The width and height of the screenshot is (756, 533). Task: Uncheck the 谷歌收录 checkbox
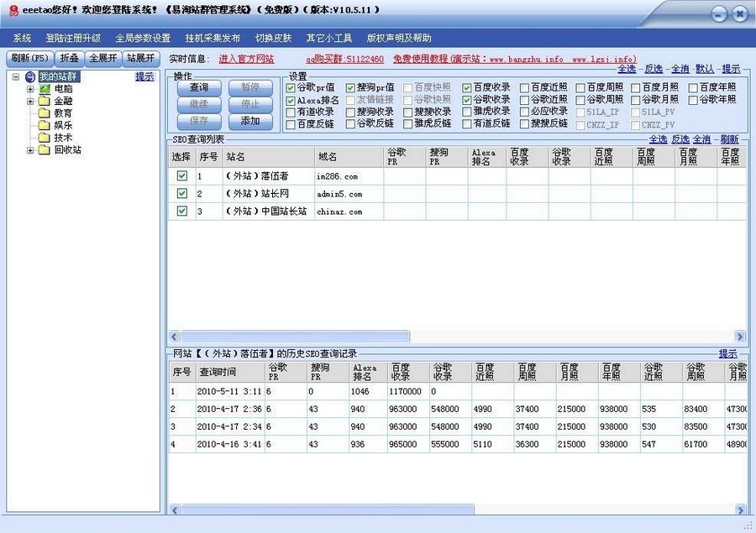click(x=467, y=100)
